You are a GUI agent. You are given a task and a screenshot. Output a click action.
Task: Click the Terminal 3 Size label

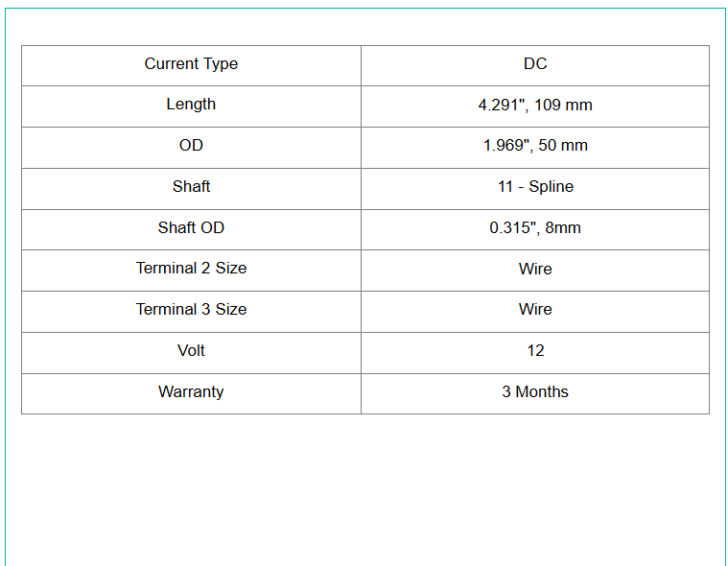191,310
